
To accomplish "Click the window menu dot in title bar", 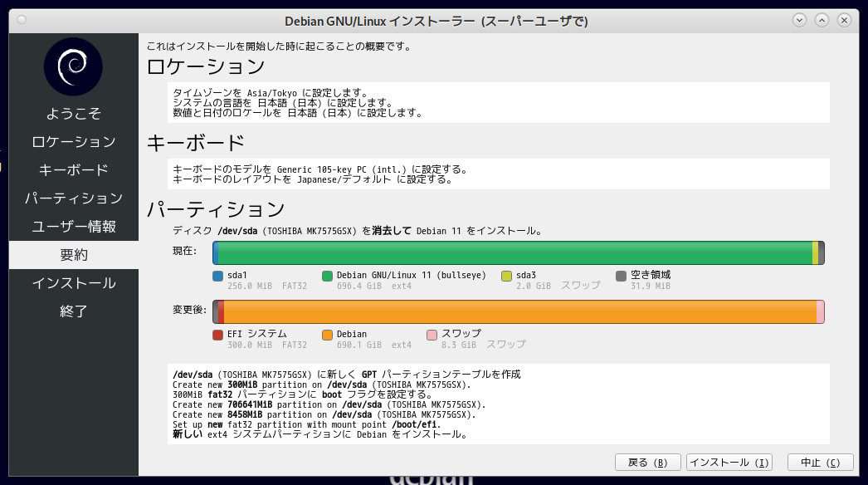I will pos(22,20).
